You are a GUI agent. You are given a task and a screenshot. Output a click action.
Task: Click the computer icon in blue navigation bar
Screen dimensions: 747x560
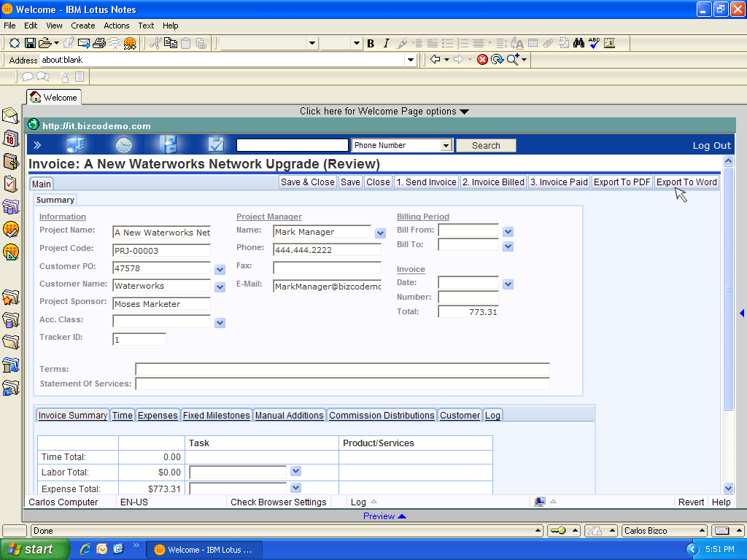(75, 145)
